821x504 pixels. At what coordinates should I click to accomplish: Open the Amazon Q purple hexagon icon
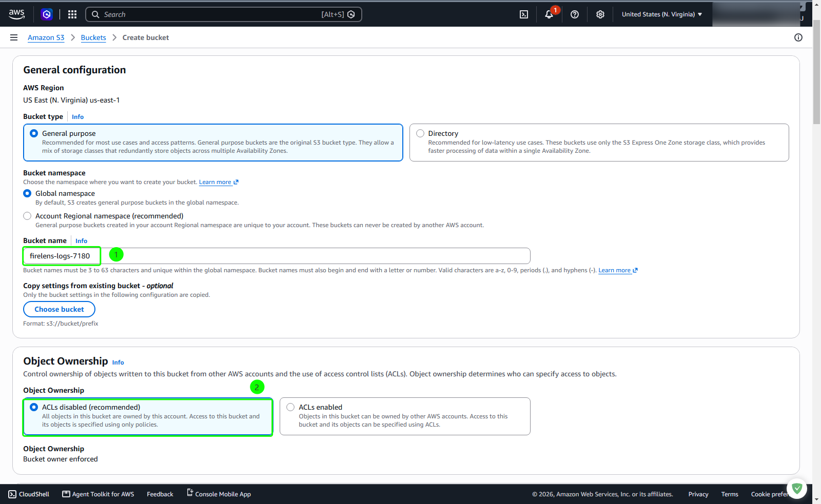47,14
